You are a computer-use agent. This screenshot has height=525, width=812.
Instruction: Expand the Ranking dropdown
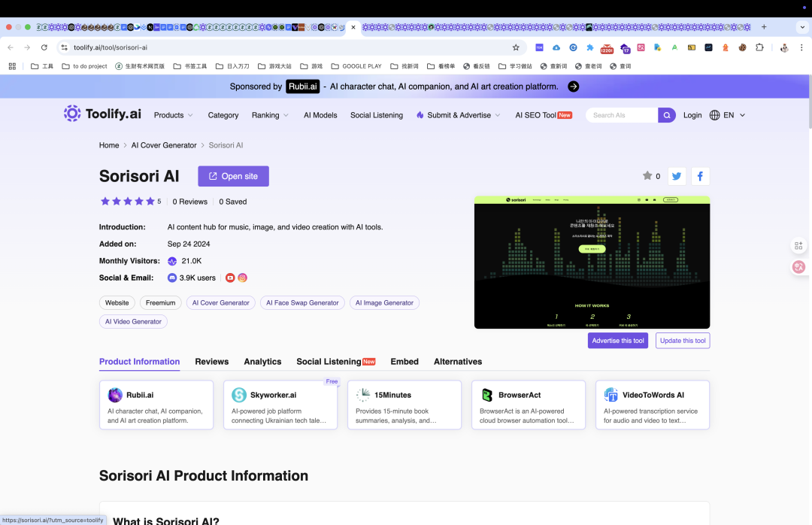(271, 115)
